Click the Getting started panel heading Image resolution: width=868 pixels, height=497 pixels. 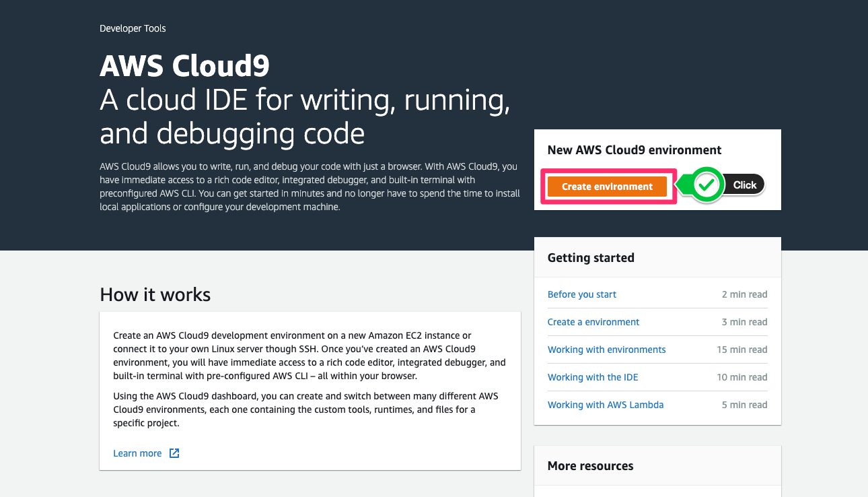(x=591, y=258)
